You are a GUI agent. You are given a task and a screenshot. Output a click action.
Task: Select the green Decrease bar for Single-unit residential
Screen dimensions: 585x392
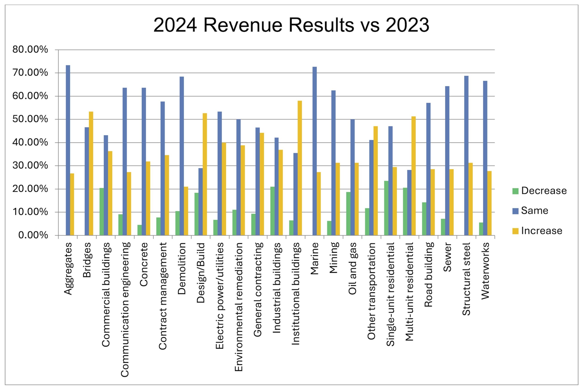click(386, 208)
